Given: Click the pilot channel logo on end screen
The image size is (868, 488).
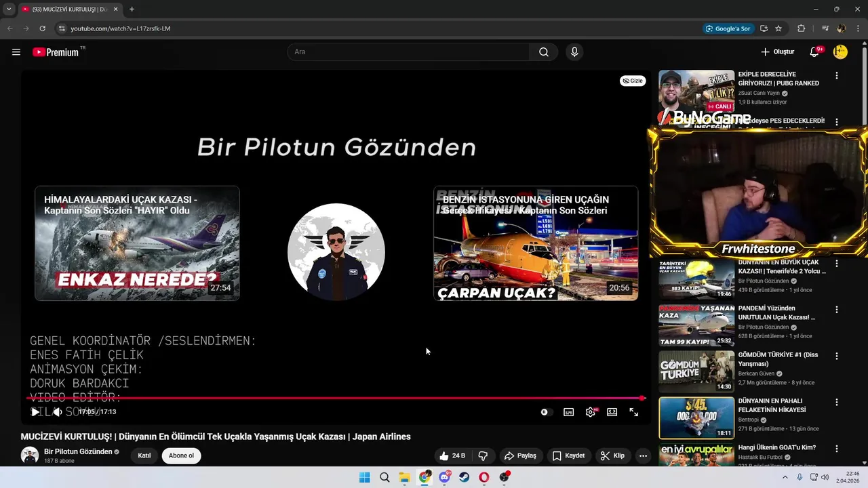Looking at the screenshot, I should (x=336, y=252).
